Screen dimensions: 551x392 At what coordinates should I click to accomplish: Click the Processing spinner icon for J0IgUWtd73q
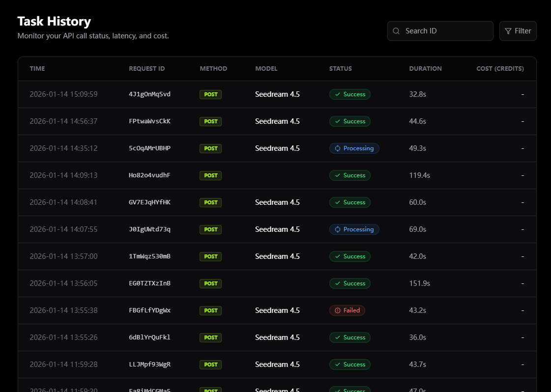coord(337,229)
